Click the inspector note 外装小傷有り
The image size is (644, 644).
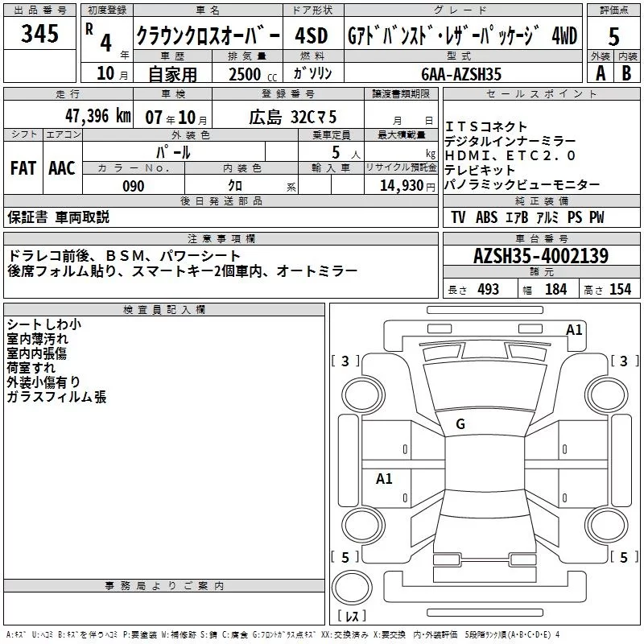click(43, 382)
